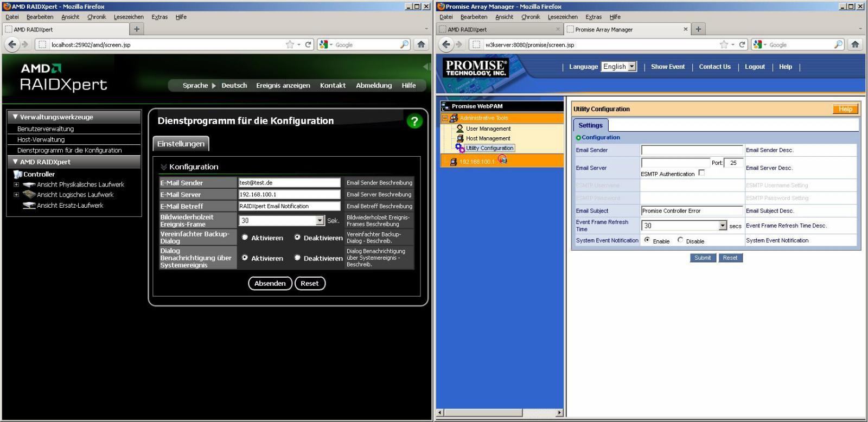Bookmark the page with the star in the Promise window
The height and width of the screenshot is (422, 868).
724,44
